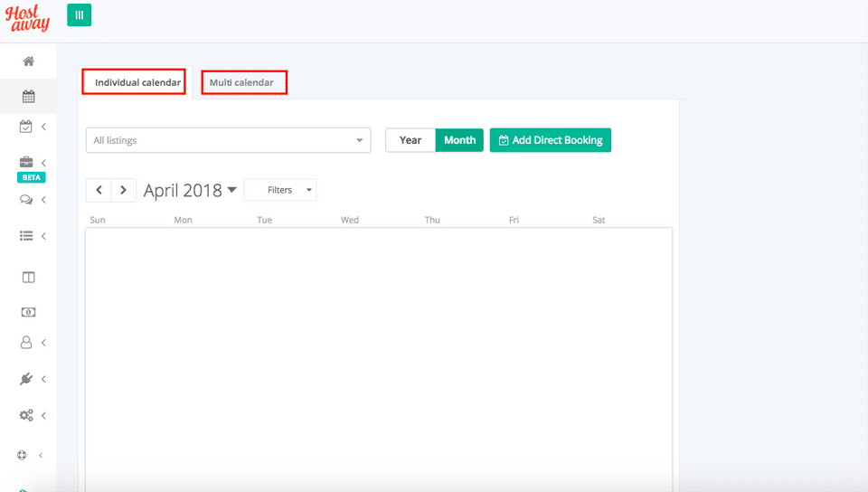The height and width of the screenshot is (492, 868).
Task: Open the calendar sidebar icon
Action: point(29,96)
